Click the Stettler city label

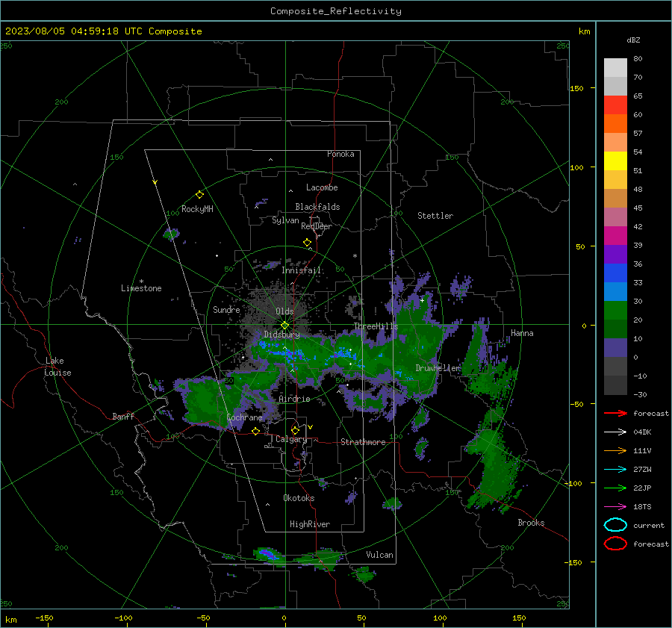[x=435, y=216]
